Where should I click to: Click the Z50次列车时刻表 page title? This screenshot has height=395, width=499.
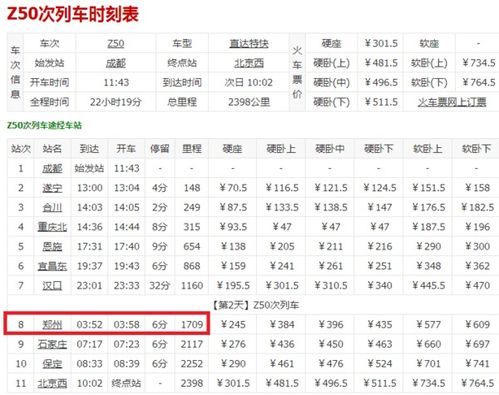pos(72,14)
